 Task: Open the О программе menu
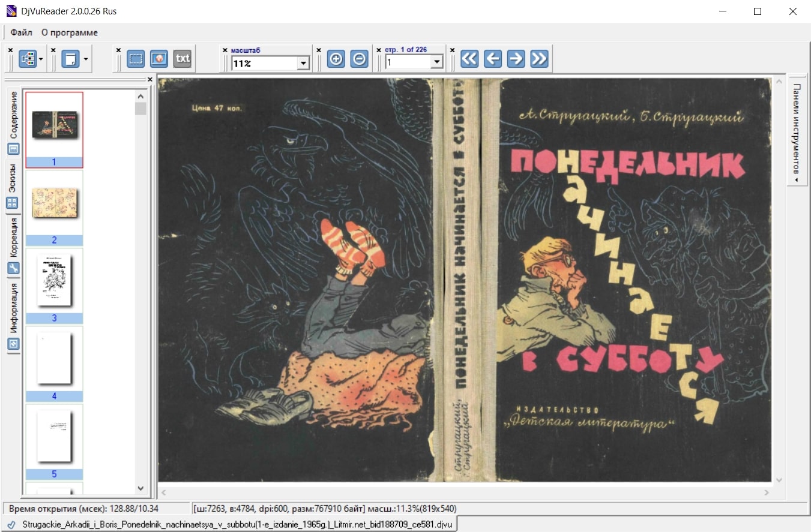pyautogui.click(x=70, y=32)
